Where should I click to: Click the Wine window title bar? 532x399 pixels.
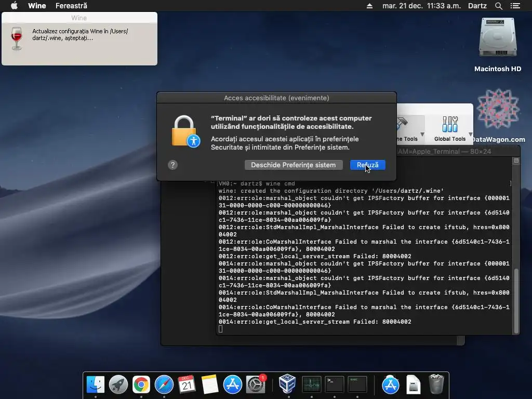click(79, 18)
